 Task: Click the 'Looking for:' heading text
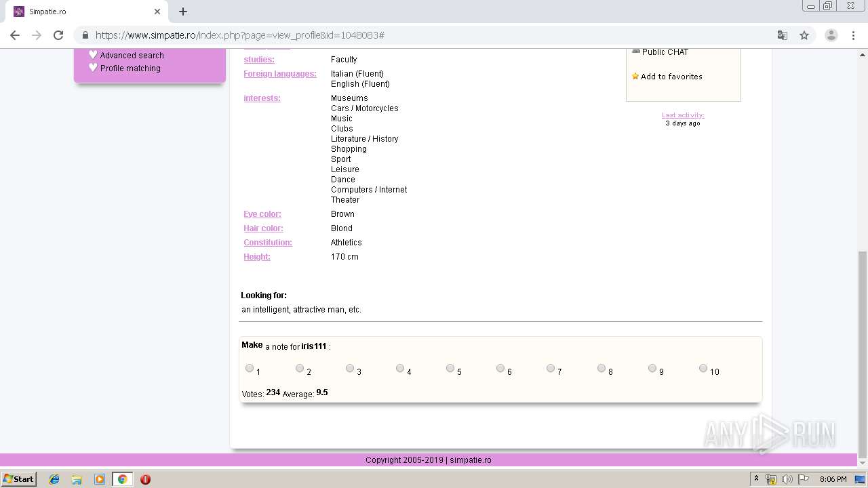264,296
